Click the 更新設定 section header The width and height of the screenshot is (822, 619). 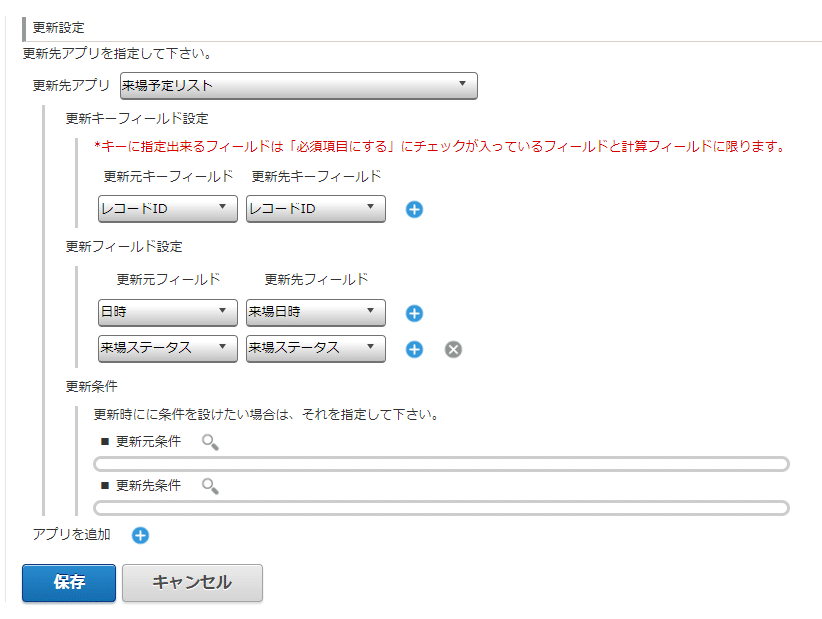(58, 28)
